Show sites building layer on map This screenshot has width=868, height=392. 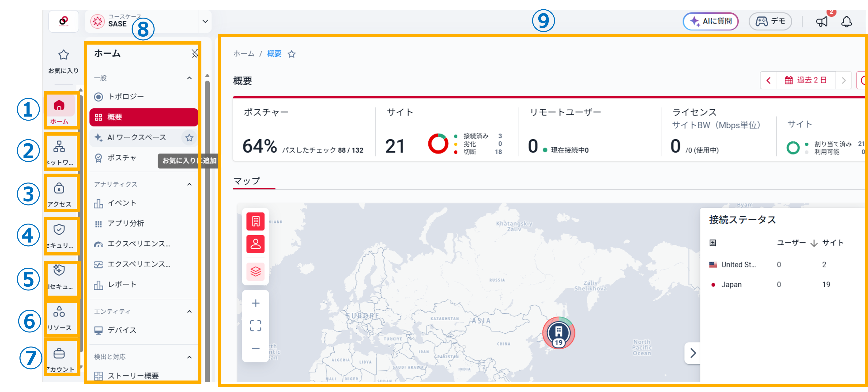(x=255, y=221)
